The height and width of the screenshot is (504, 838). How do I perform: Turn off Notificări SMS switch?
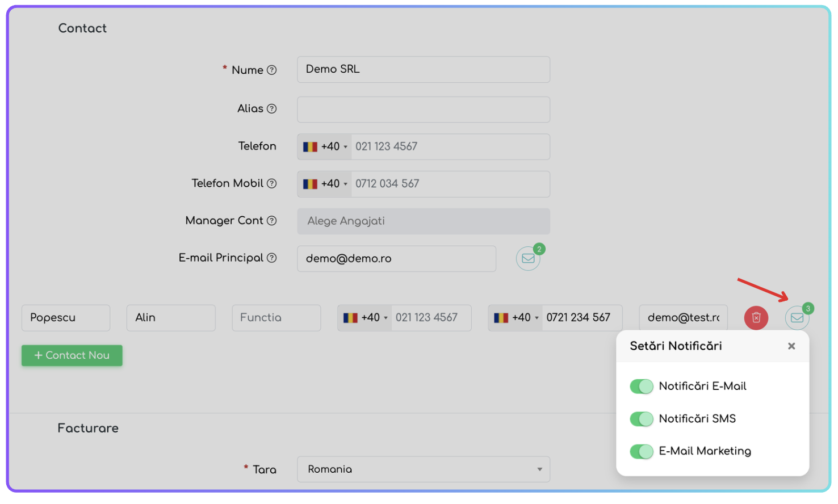(x=642, y=419)
